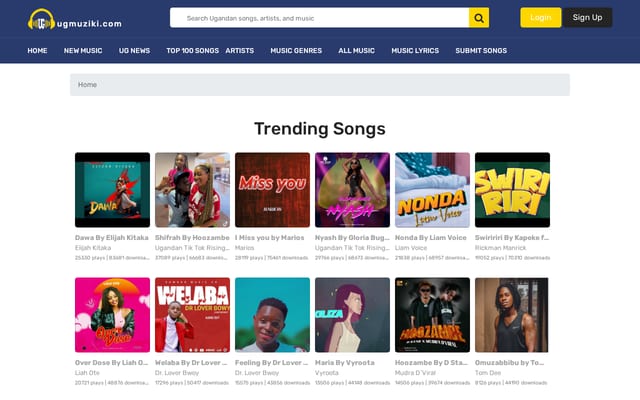Click the yellow magnifier search button
This screenshot has height=400, width=640.
(479, 18)
